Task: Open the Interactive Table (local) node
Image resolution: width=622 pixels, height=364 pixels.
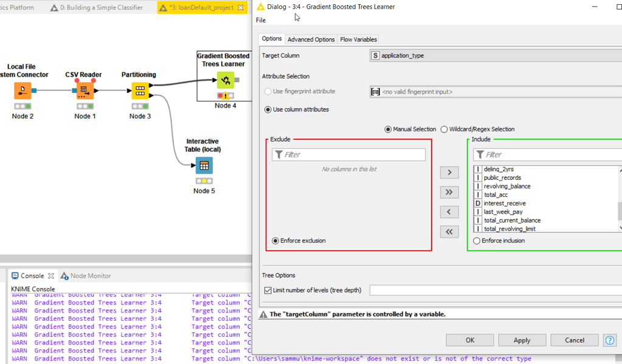Action: [204, 165]
